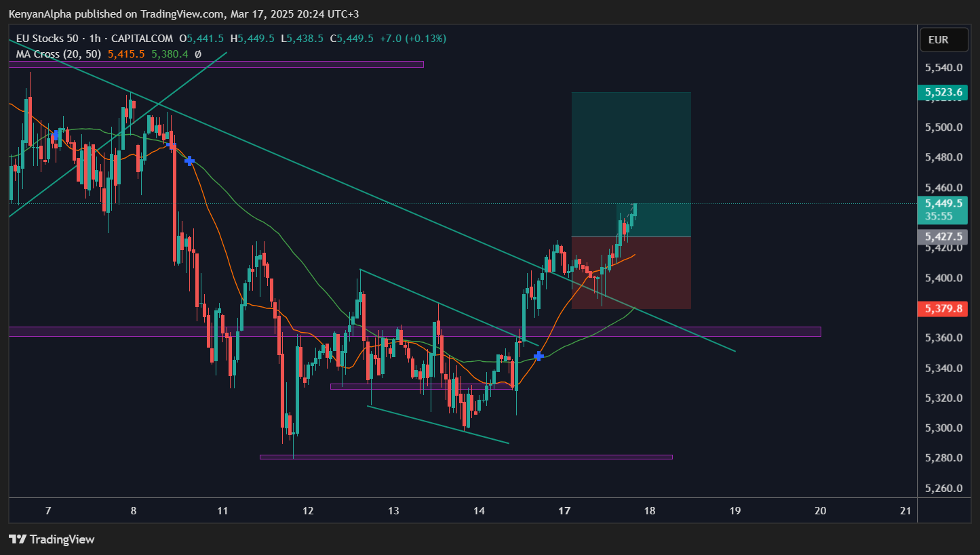This screenshot has height=555, width=980.
Task: Click the 5,360.0 price axis label
Action: pyautogui.click(x=944, y=337)
